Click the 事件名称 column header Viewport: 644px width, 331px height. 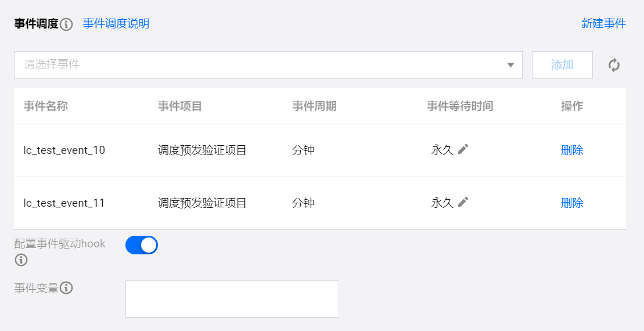[46, 106]
